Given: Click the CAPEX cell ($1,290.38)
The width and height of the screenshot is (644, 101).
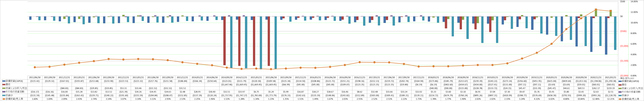Looking at the screenshot, I should click(611, 81).
